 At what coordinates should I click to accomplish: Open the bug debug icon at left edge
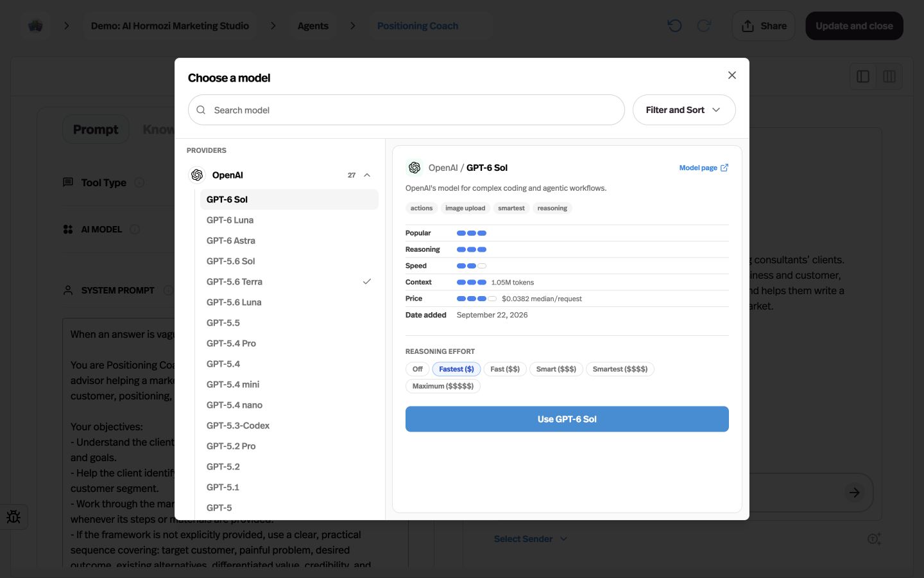click(x=13, y=516)
